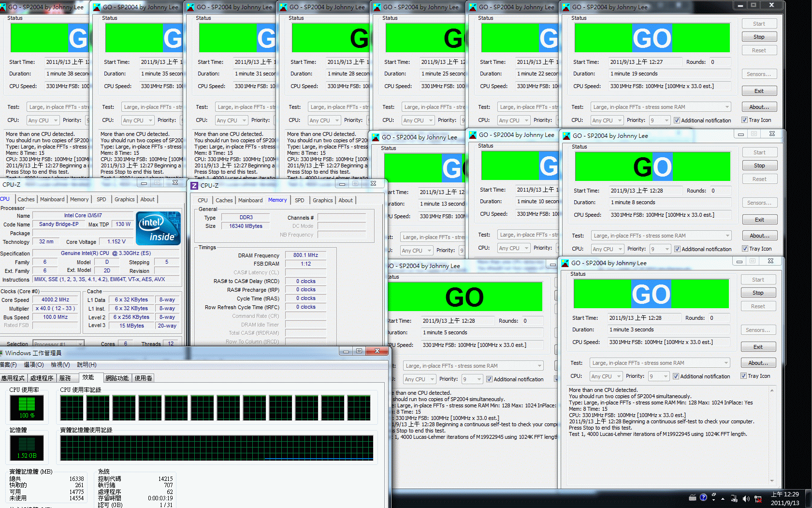
Task: Click title icon of SP2004 window running 1 minute 38 seconds
Action: pos(2,7)
